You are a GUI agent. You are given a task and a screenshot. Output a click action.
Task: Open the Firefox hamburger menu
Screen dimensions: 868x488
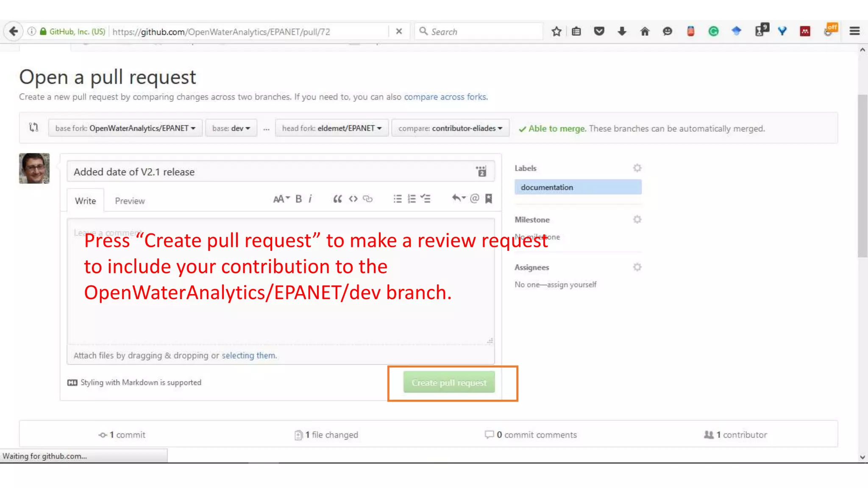[x=854, y=31]
